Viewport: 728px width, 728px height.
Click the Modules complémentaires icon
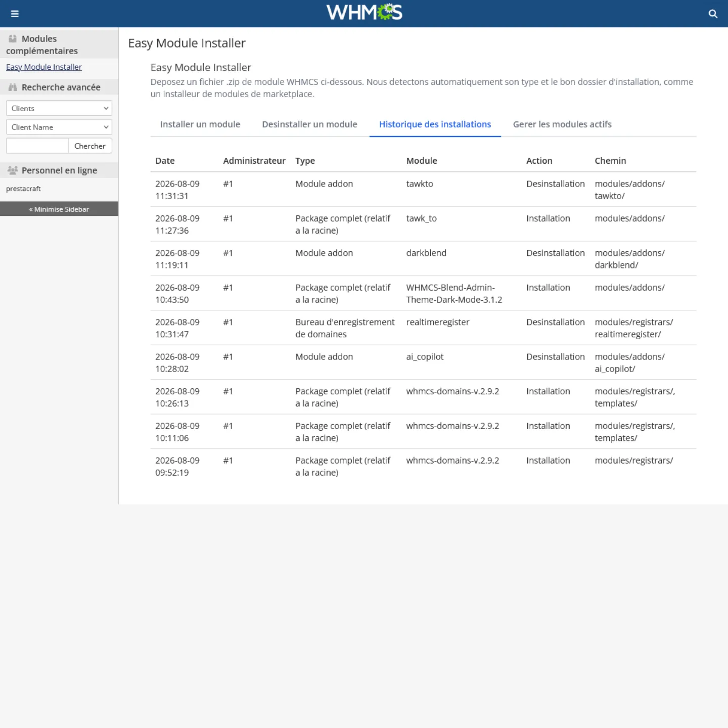pos(13,38)
